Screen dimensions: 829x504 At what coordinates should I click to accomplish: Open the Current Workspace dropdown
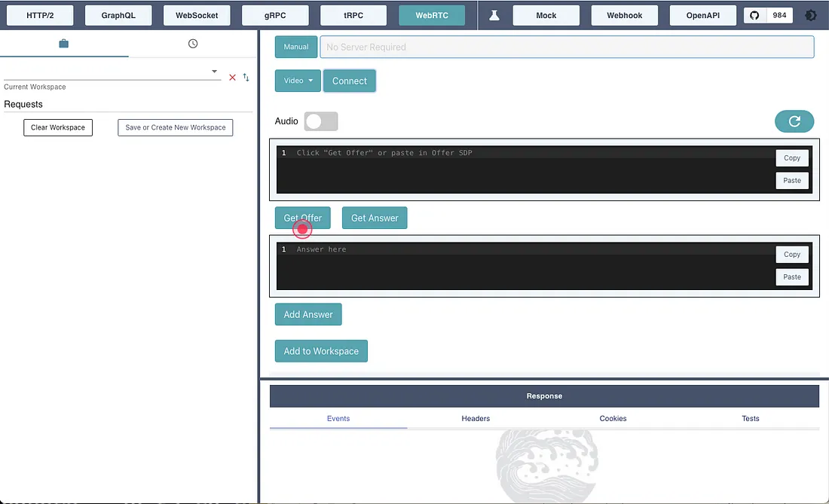pos(112,72)
